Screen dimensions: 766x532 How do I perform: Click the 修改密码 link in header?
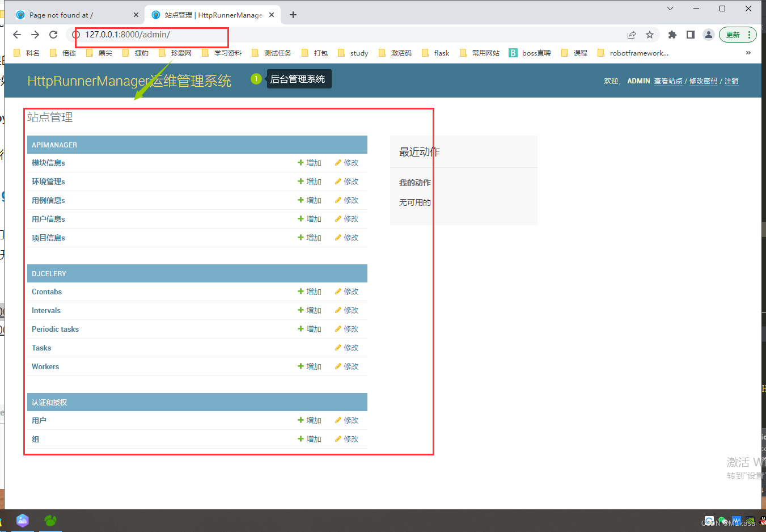coord(704,81)
